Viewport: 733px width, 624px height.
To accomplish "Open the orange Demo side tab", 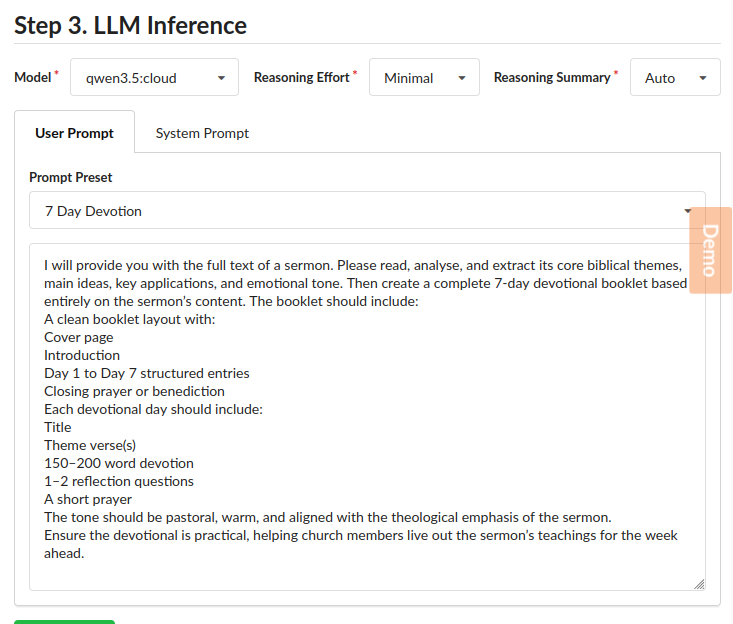I will pos(710,250).
